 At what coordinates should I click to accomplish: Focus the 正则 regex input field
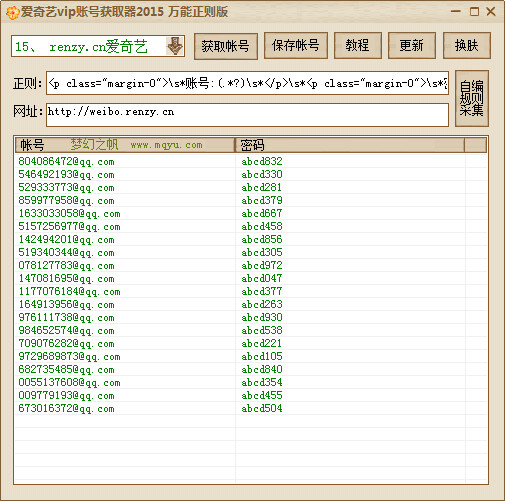tap(247, 83)
